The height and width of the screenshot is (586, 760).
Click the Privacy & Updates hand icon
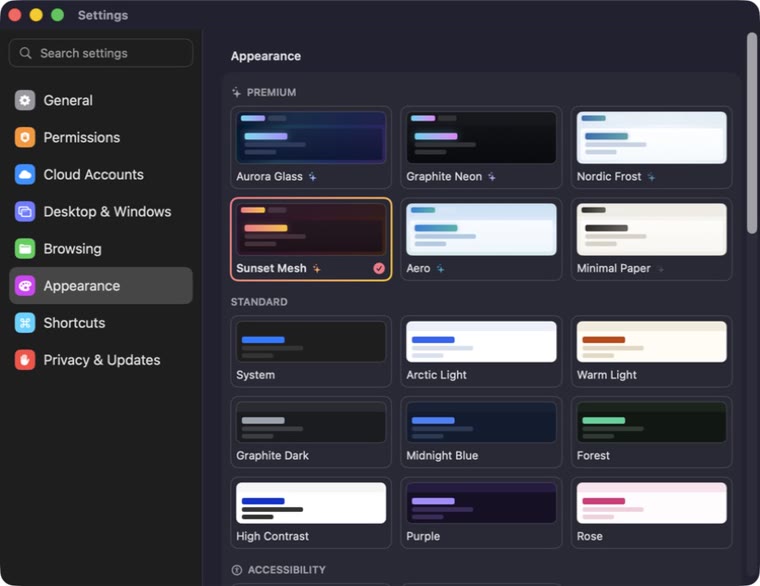[x=25, y=360]
